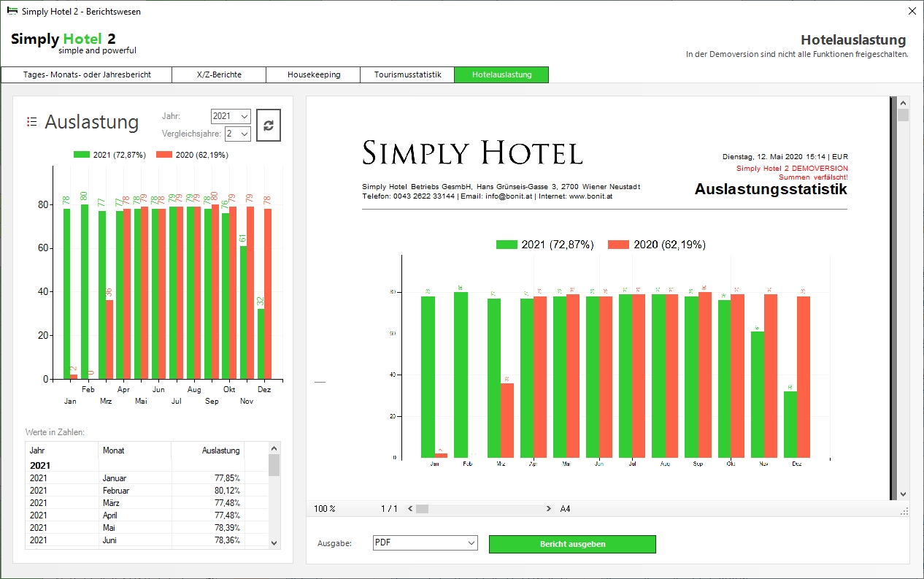
Task: Click the red 2020 legend swatch in left chart
Action: coord(164,155)
